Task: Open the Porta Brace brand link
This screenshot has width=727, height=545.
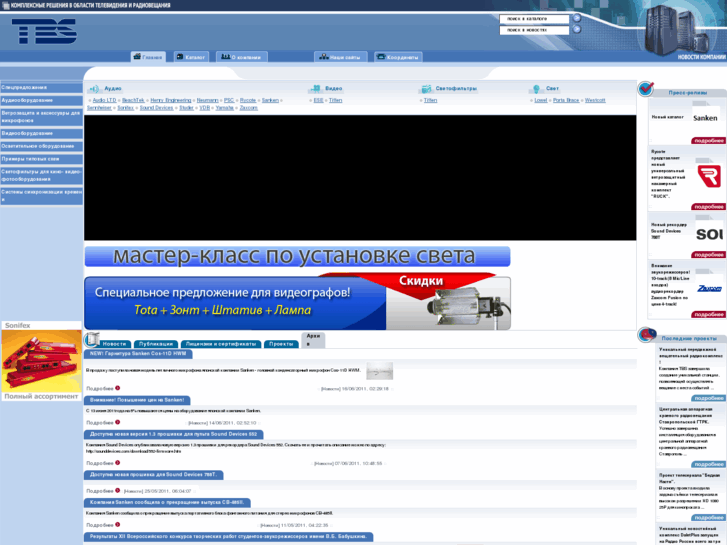Action: point(566,100)
